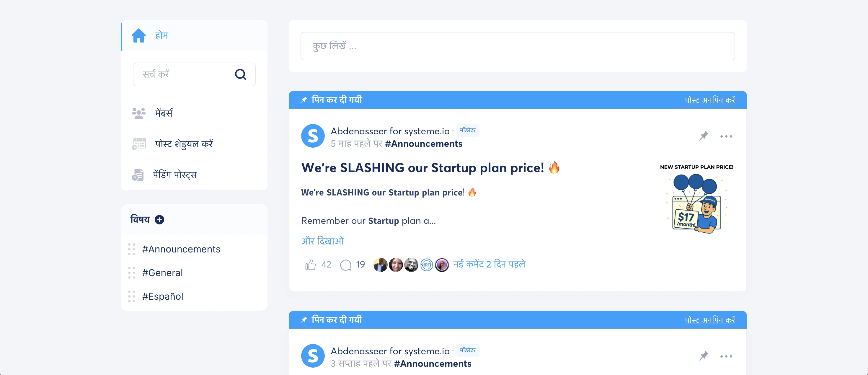
Task: Select the #Español topic
Action: pos(163,296)
